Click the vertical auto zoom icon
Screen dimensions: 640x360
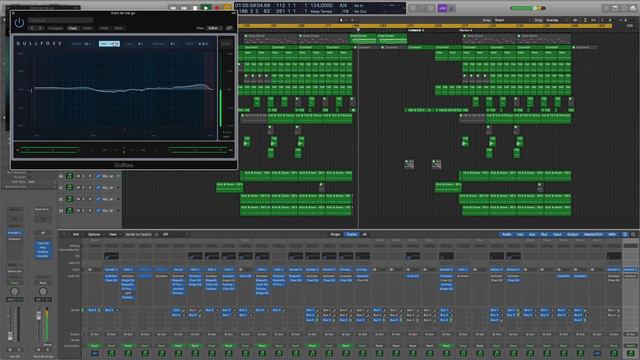(x=585, y=20)
